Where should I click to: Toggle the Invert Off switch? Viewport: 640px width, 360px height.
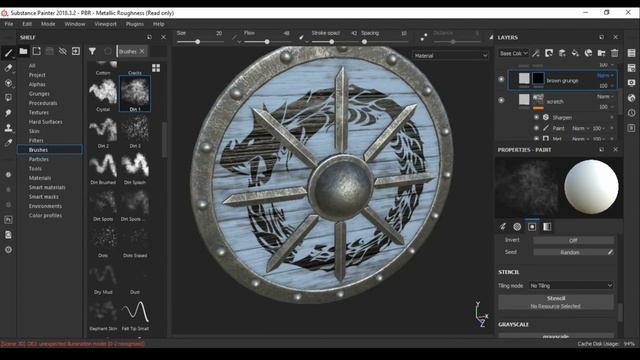pos(573,240)
